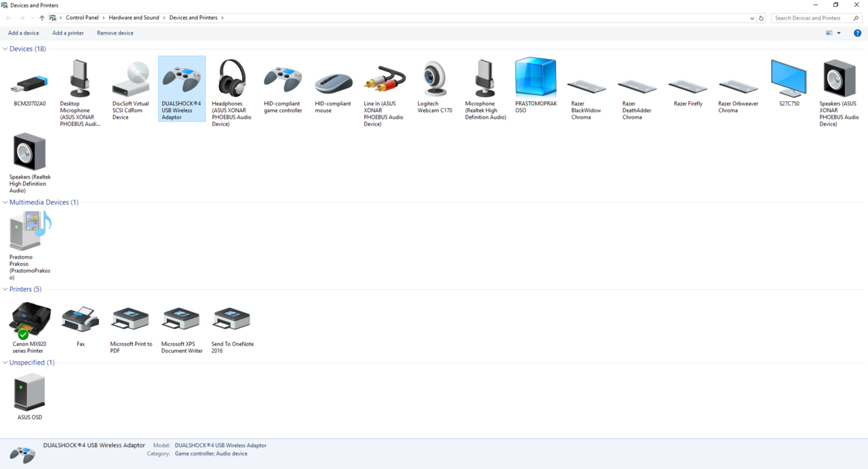Click the Devices and Printers breadcrumb
The height and width of the screenshot is (469, 868).
pyautogui.click(x=193, y=18)
